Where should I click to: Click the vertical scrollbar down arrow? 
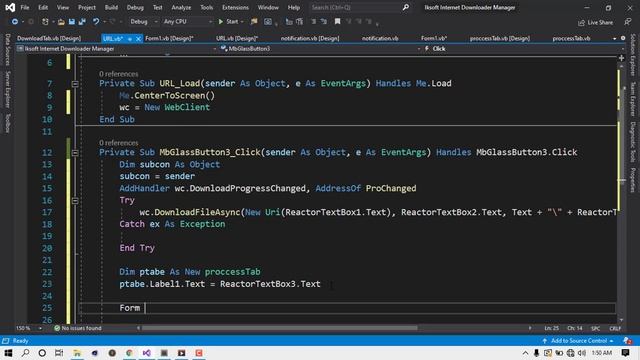tap(621, 320)
